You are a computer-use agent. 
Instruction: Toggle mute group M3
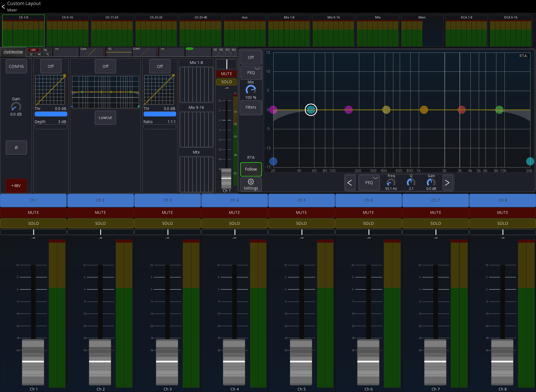[x=228, y=53]
